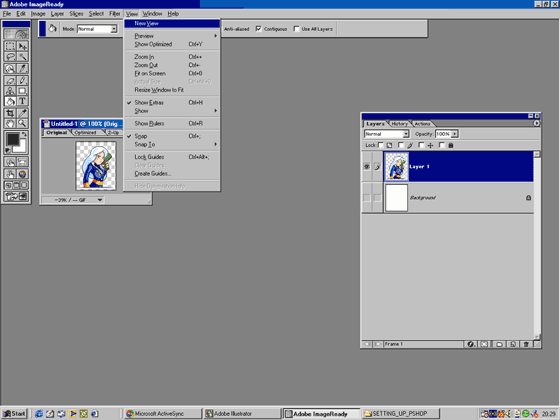Select the Rectangle shape tool
This screenshot has width=560, height=420.
22,91
